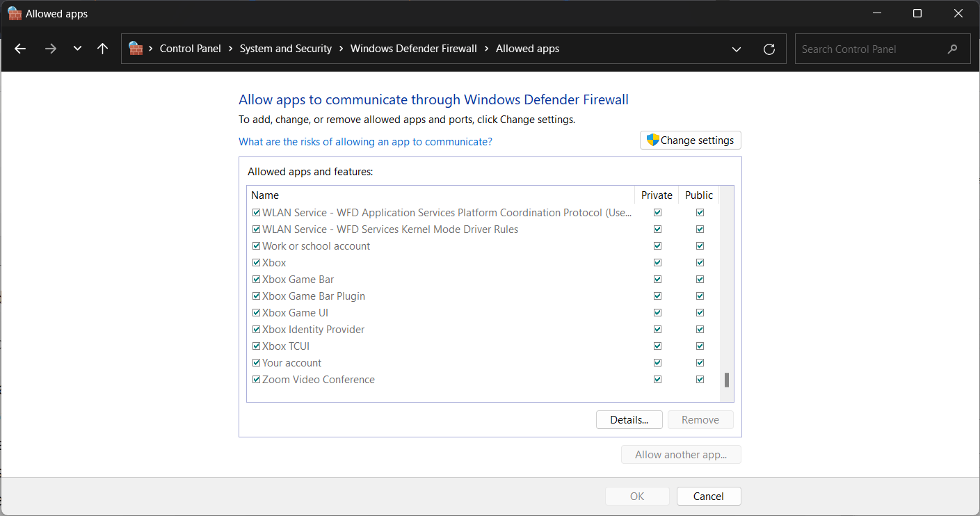The image size is (980, 516).
Task: Open risks of allowing an app link
Action: pyautogui.click(x=365, y=141)
